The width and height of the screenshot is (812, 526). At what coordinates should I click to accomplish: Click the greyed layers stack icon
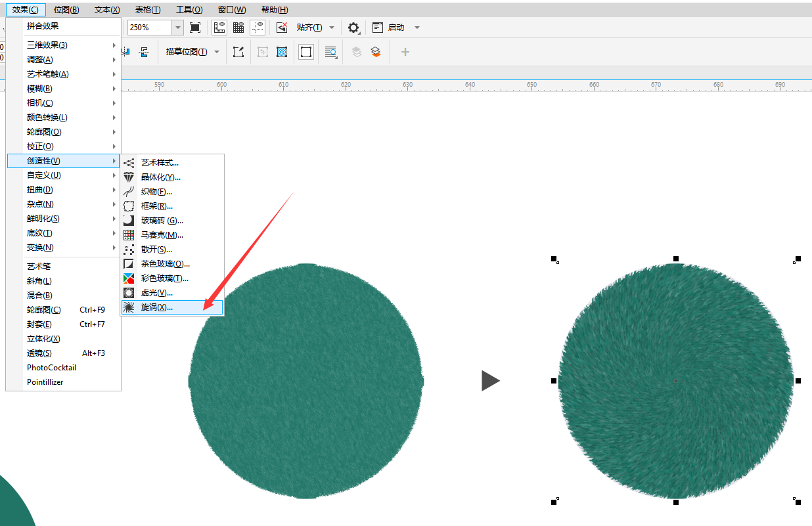(x=357, y=52)
